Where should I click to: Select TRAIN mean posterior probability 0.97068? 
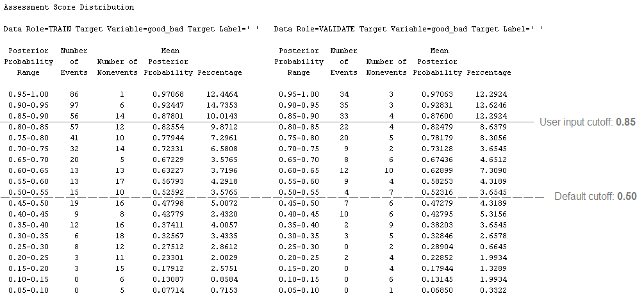pyautogui.click(x=168, y=94)
